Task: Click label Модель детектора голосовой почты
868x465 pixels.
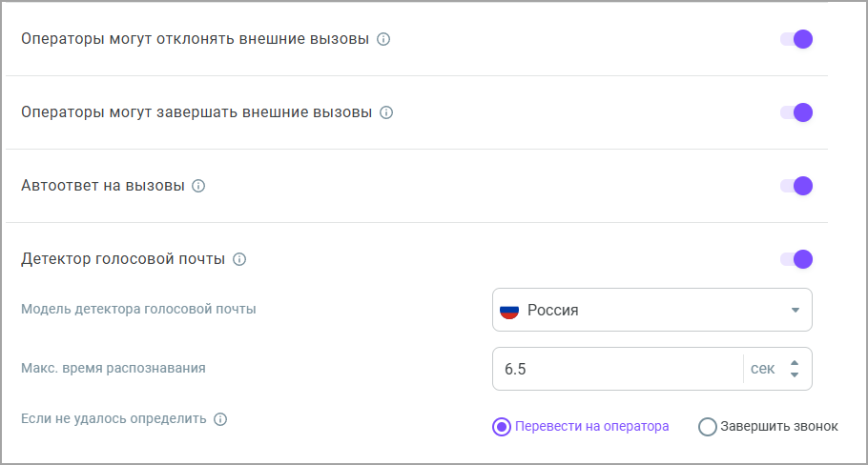Action: tap(138, 309)
